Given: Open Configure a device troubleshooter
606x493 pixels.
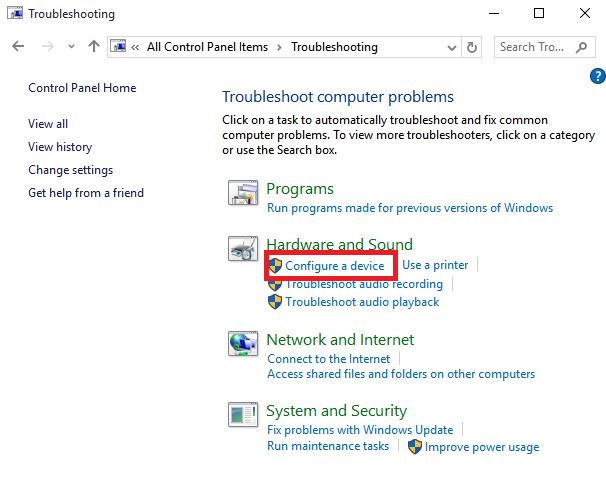Looking at the screenshot, I should coord(335,266).
